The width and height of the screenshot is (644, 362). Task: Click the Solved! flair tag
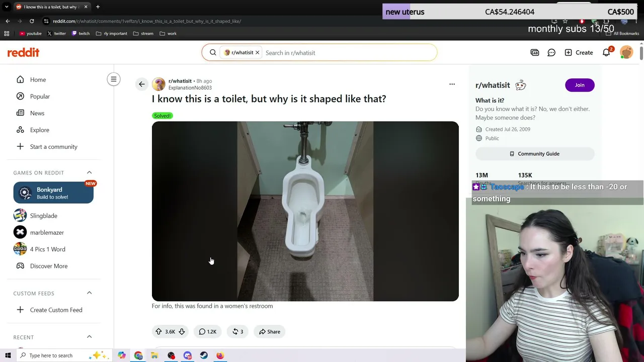[162, 116]
